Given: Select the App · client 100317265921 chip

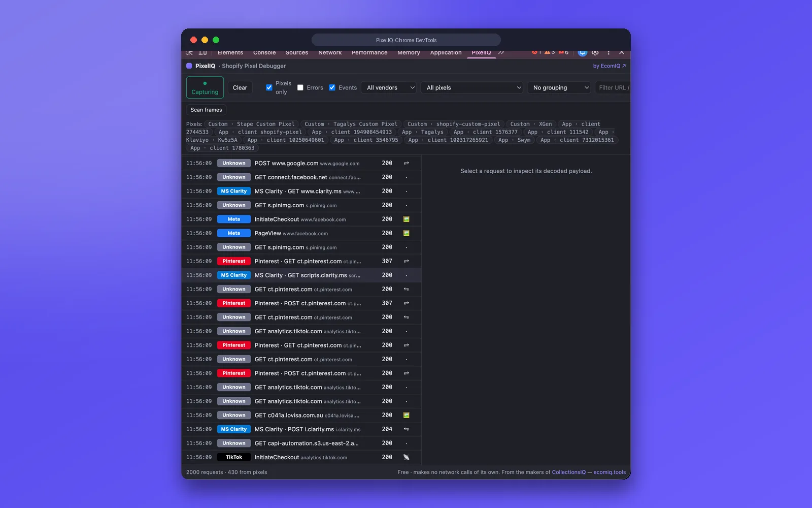Looking at the screenshot, I should [x=448, y=140].
